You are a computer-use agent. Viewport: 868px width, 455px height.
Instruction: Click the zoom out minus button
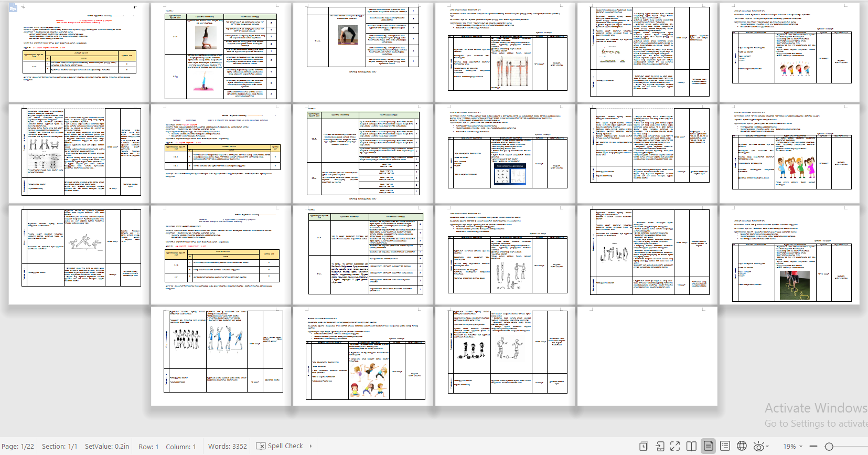click(813, 446)
